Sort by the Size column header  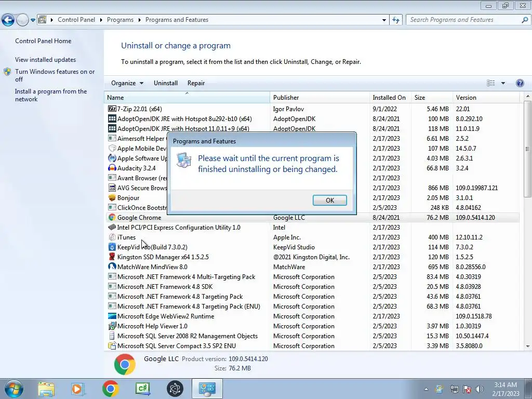pos(432,97)
